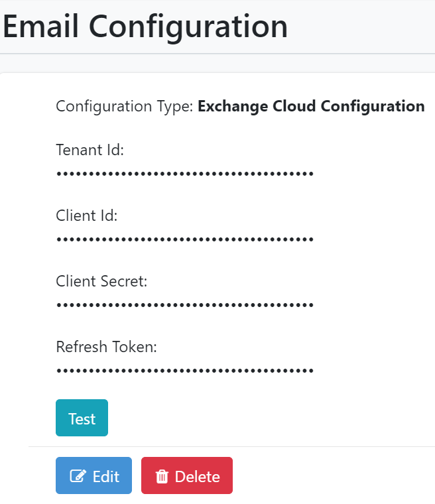Click the masked Client Id value
The height and width of the screenshot is (504, 435).
184,239
